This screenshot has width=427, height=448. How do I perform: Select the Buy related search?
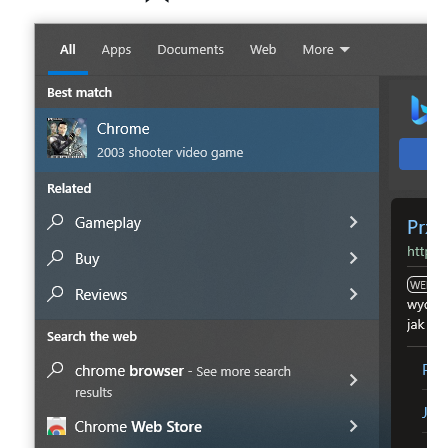click(x=207, y=258)
